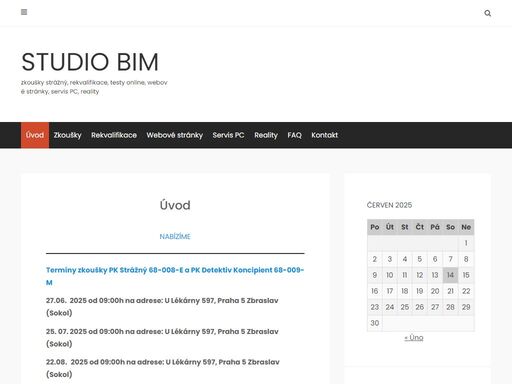512x384 pixels.
Task: Click the site tagline under STUDIO BIM
Action: coord(94,87)
